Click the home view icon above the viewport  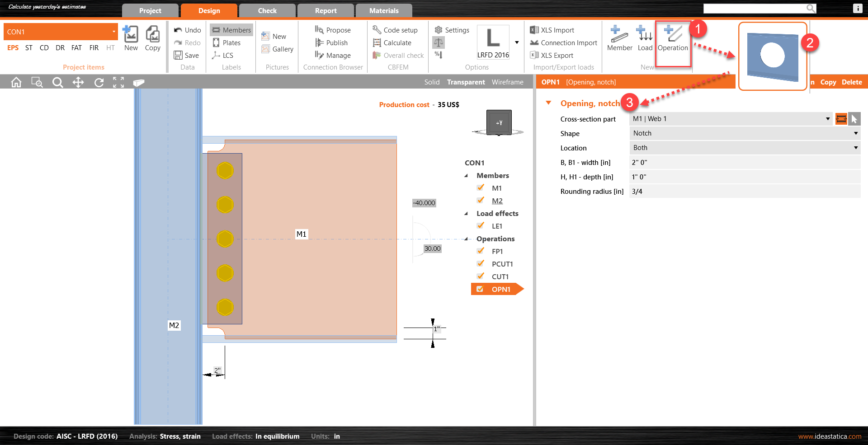point(16,82)
